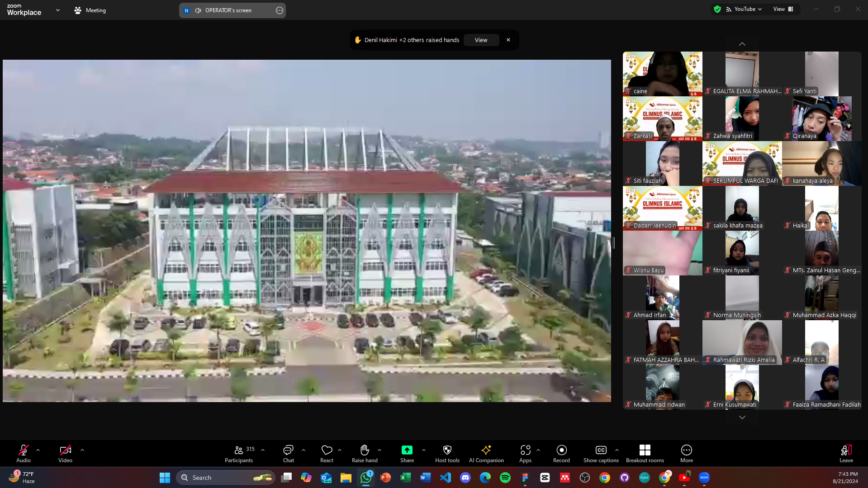Expand the Zoom Workplace dropdown chevron
Image resolution: width=868 pixels, height=488 pixels.
tap(58, 10)
